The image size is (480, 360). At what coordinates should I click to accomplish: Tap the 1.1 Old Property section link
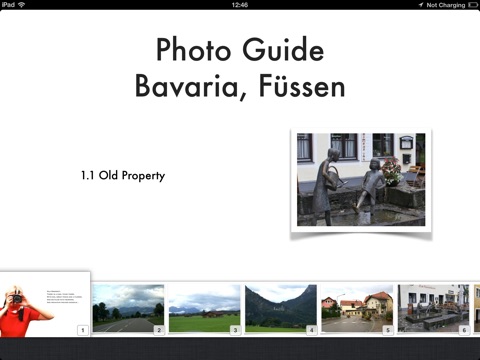coord(123,175)
